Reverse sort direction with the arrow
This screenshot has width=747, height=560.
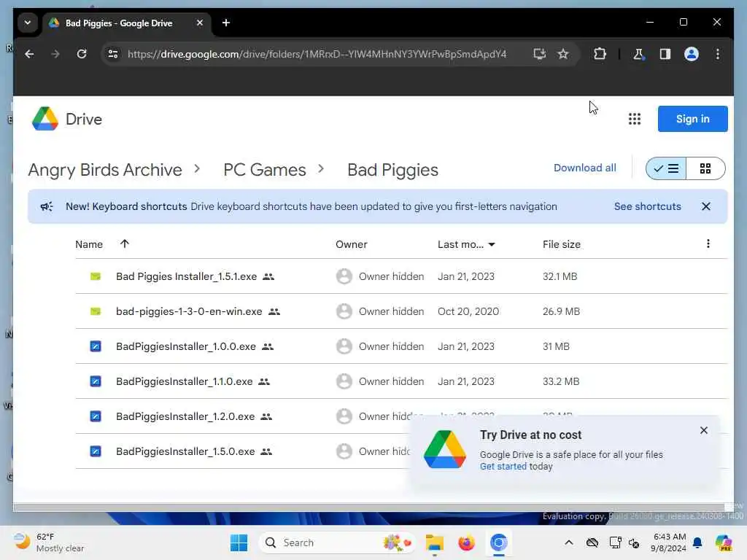pos(124,244)
